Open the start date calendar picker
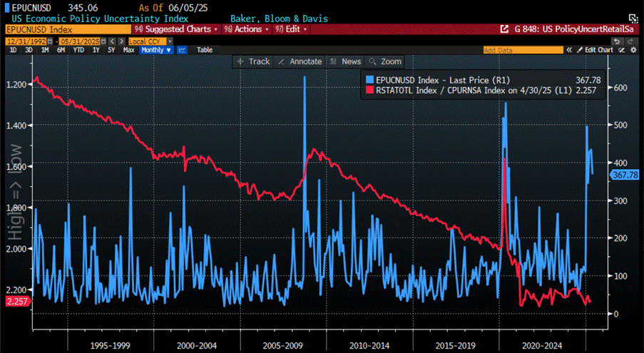Screen dimensions: 644x353 pos(50,41)
